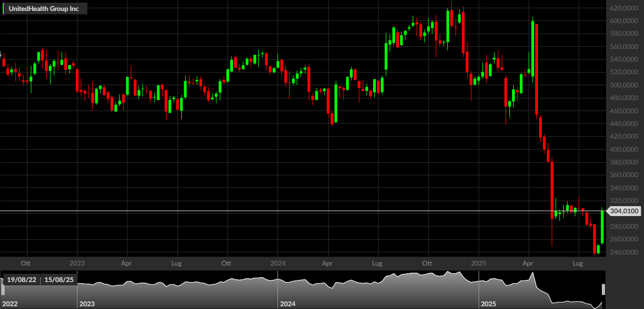Click the start date field 19/08/22
The image size is (644, 309).
point(22,280)
